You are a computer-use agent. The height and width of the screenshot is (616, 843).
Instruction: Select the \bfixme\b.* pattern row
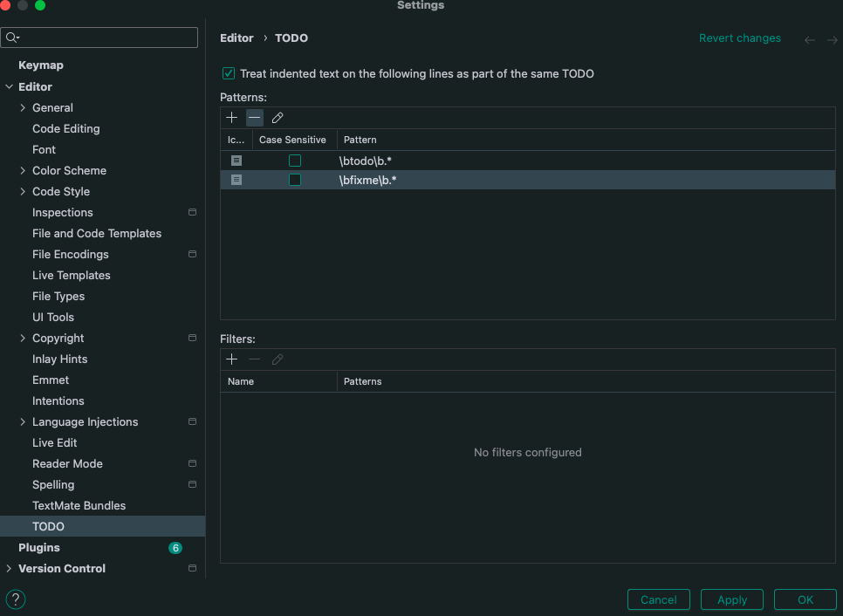[x=528, y=180]
